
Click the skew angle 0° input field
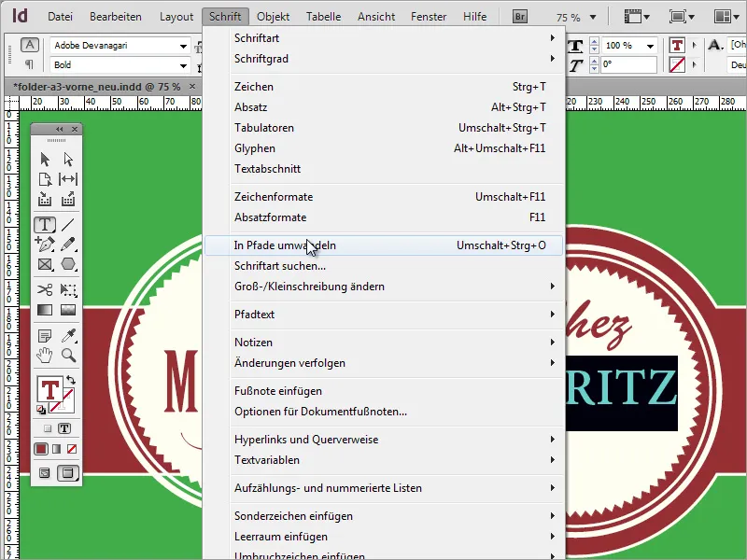coord(628,64)
